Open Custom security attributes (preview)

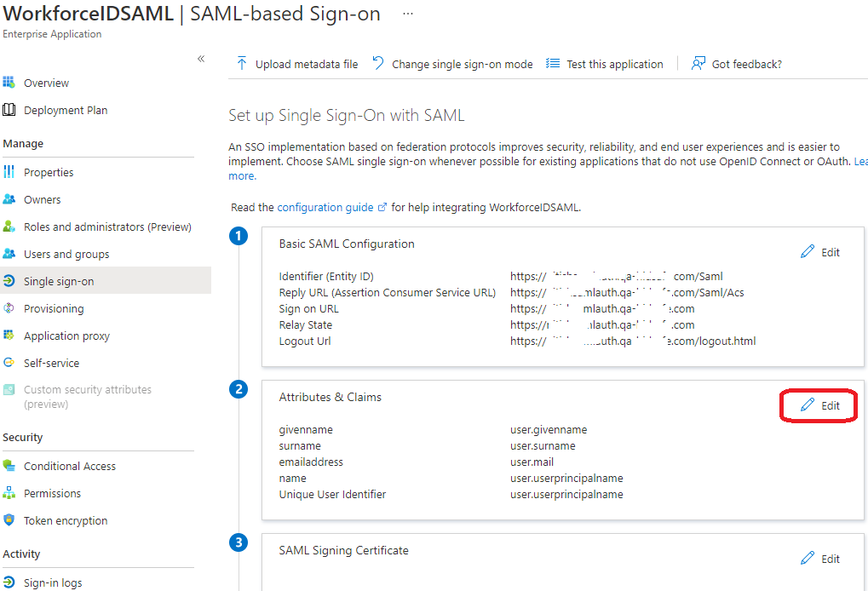tap(88, 397)
